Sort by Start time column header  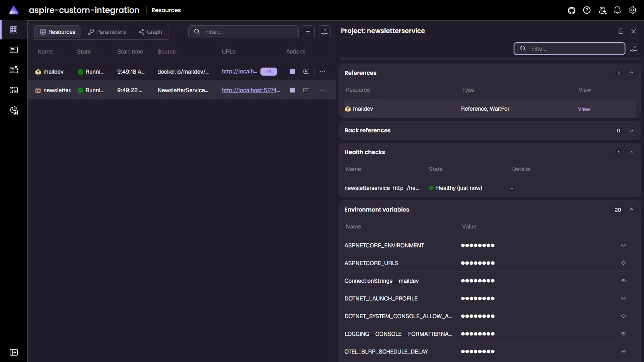pyautogui.click(x=130, y=51)
